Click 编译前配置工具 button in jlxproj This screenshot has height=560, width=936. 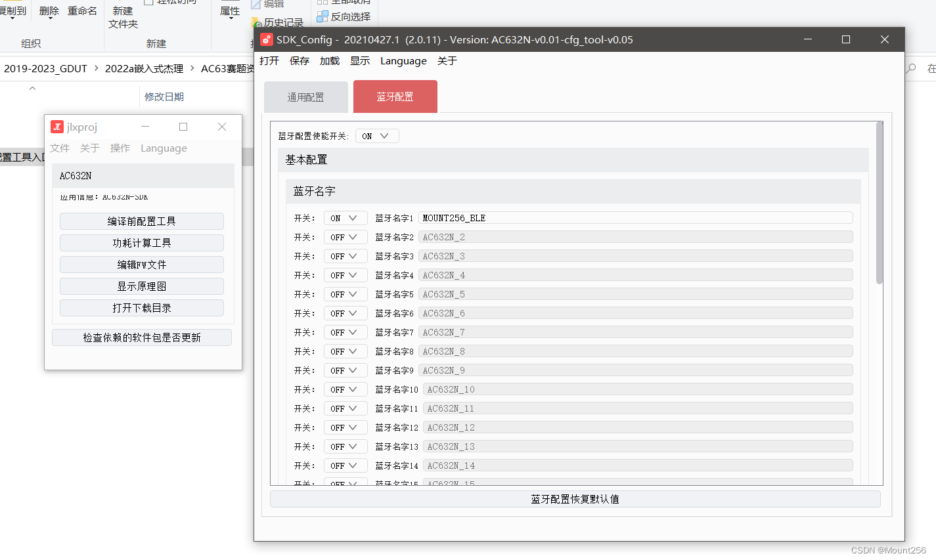point(142,221)
